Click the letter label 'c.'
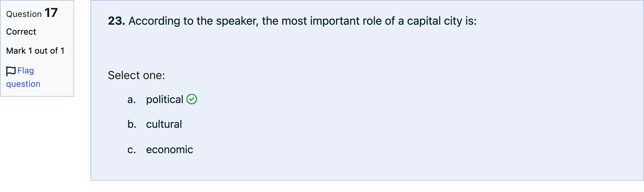Image resolution: width=644 pixels, height=192 pixels. [x=132, y=150]
